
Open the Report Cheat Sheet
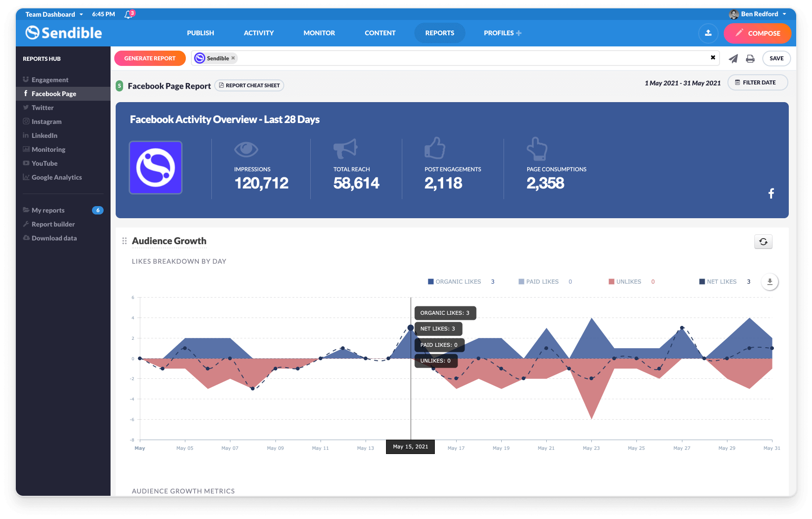click(249, 85)
